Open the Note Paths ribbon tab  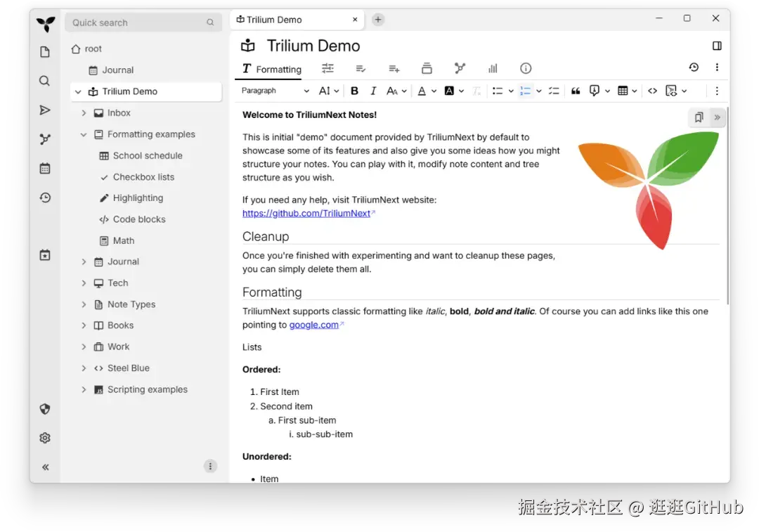[427, 68]
